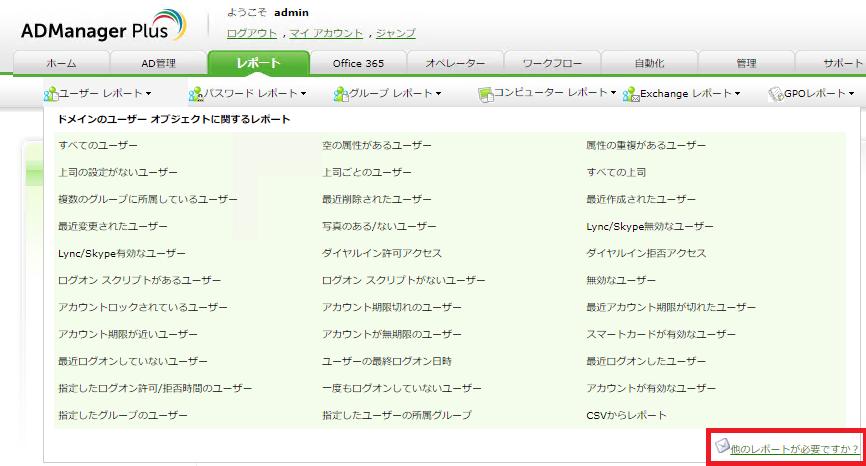Open アカウントロックされているユーザー report
The width and height of the screenshot is (866, 466).
point(142,308)
